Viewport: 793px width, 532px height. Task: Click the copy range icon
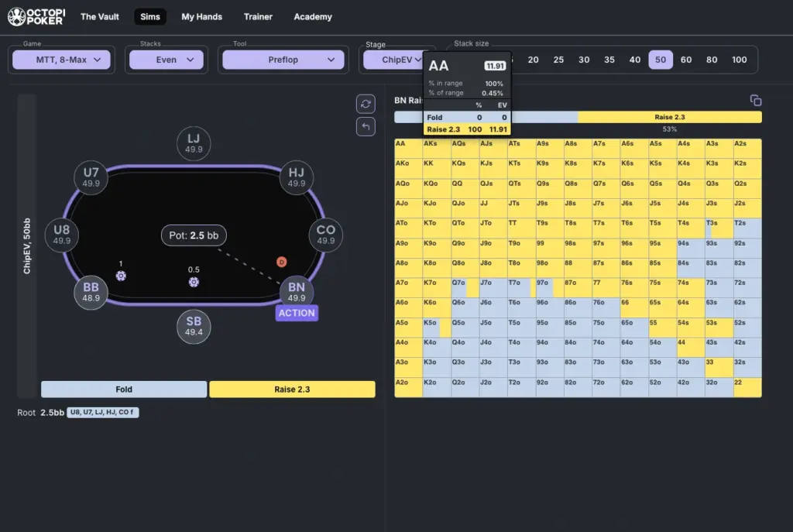point(756,101)
